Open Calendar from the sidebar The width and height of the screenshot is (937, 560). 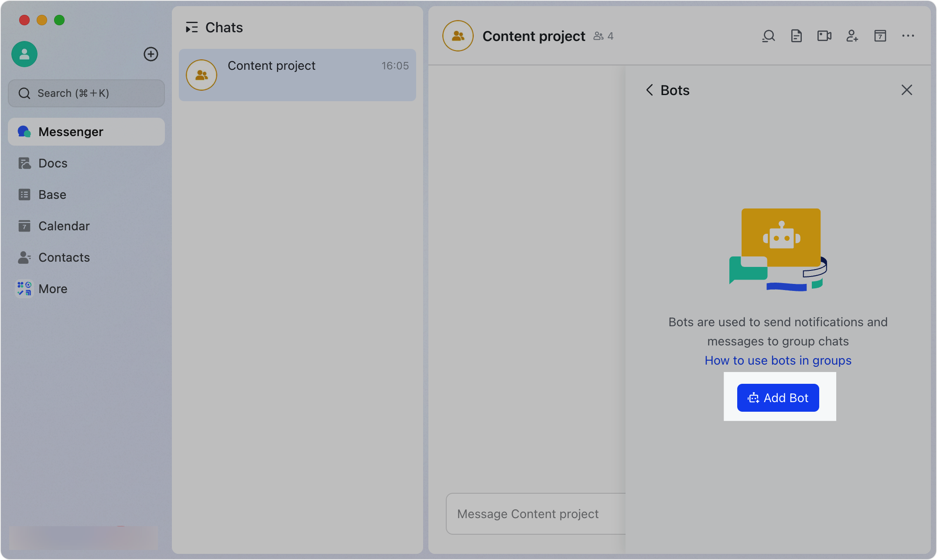(64, 225)
